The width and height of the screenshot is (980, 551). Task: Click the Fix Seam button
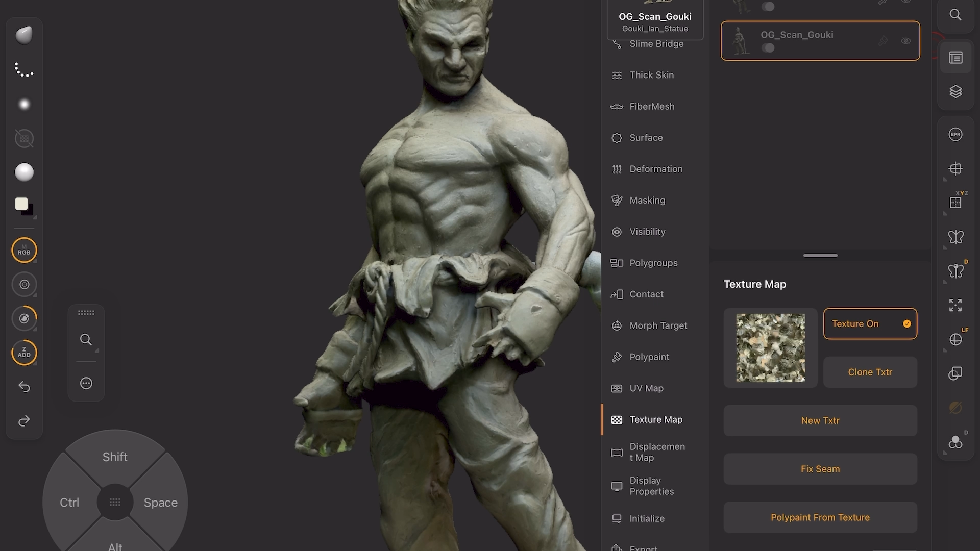820,469
